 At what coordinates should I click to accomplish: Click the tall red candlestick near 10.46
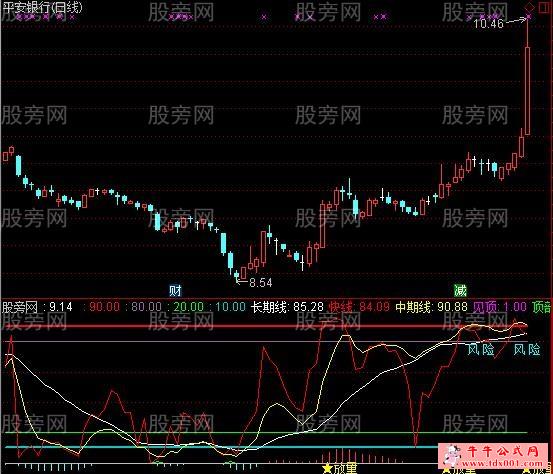[528, 91]
